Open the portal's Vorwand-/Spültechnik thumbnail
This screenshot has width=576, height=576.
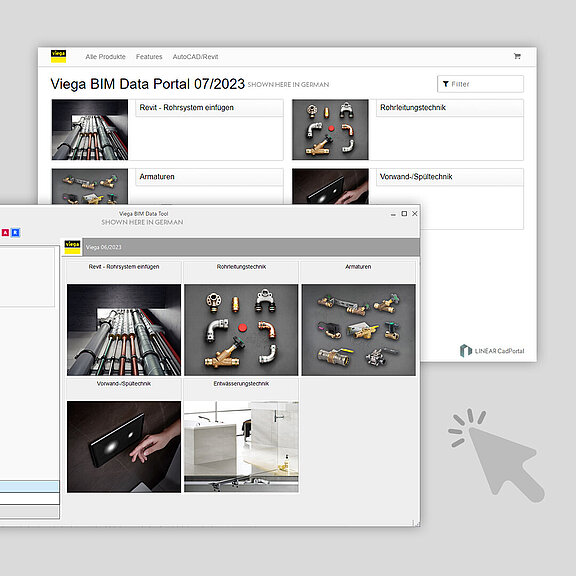click(x=330, y=186)
